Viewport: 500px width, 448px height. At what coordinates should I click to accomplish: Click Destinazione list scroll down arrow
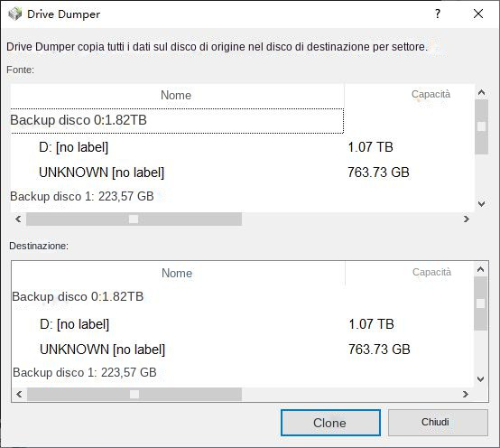click(x=480, y=379)
